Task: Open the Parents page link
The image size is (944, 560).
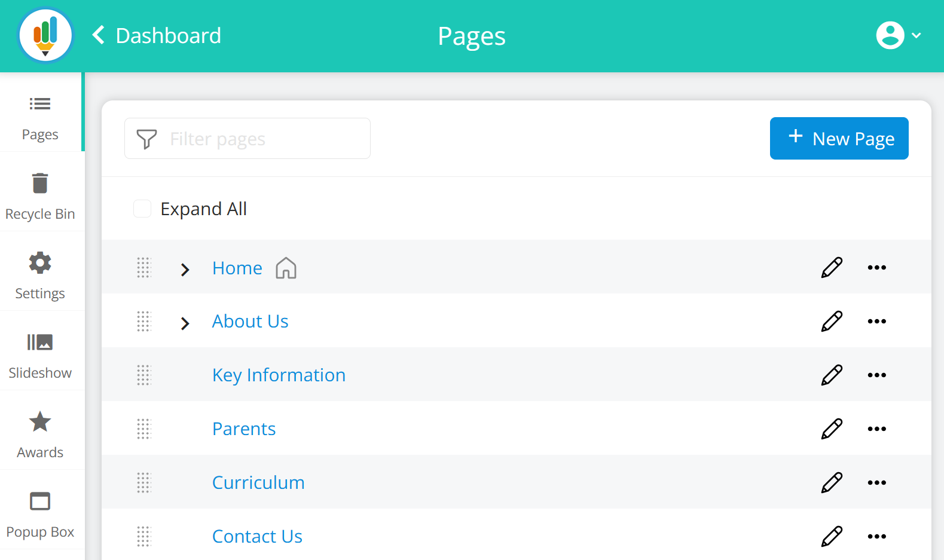Action: [x=244, y=429]
